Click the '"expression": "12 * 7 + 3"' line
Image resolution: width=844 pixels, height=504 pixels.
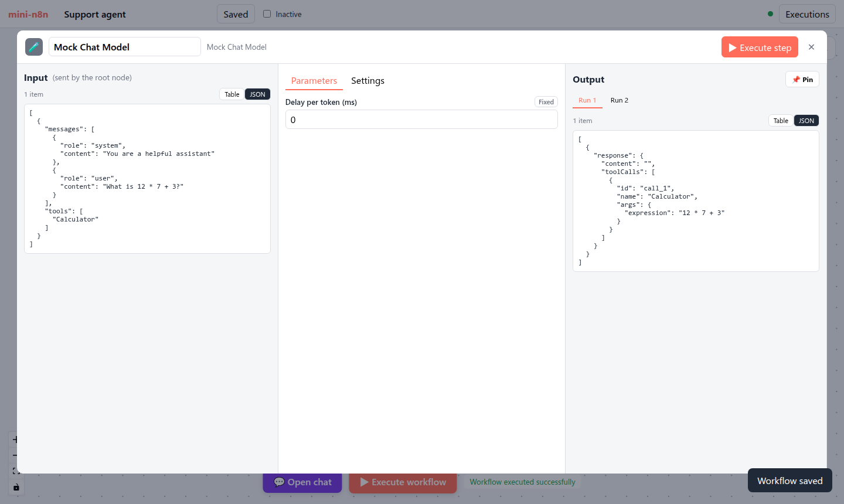[675, 213]
